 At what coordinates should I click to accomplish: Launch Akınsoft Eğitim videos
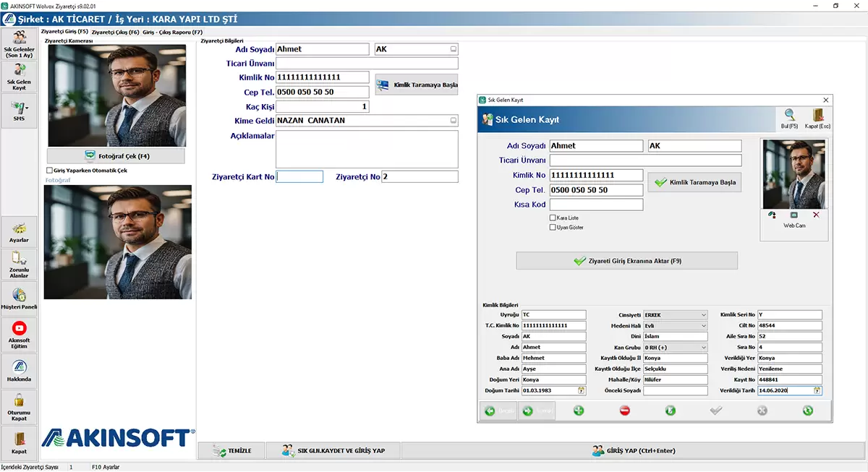coord(19,334)
